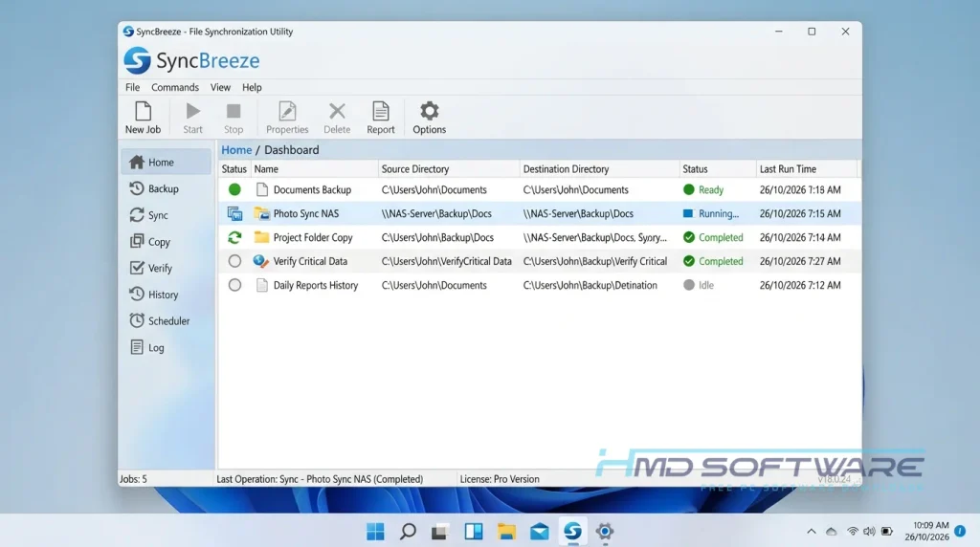Screen dimensions: 980x547
Task: Click Running... status of Photo Sync NAS
Action: pos(711,213)
